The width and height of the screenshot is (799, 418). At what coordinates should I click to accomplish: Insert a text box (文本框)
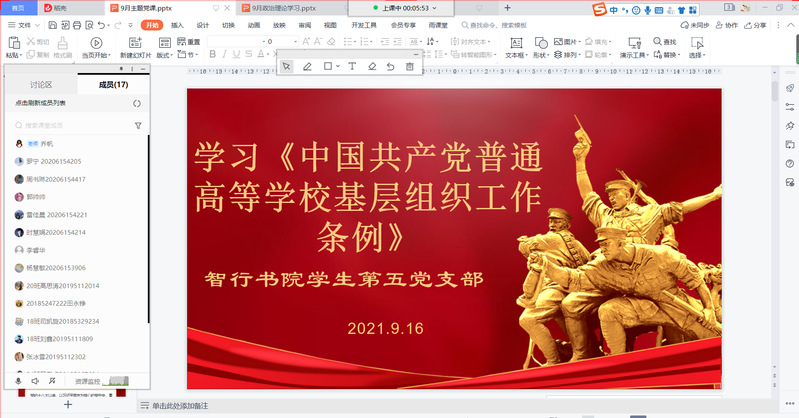coord(514,48)
